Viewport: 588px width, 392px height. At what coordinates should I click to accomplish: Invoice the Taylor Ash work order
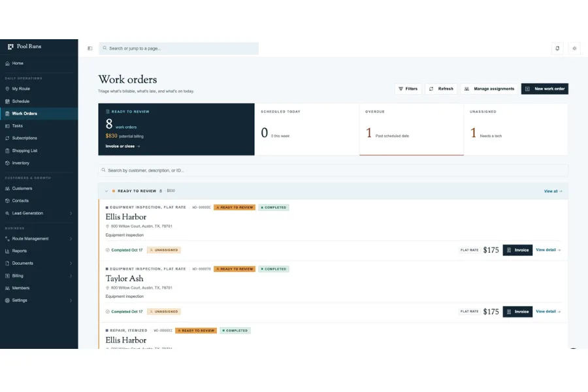click(x=517, y=312)
